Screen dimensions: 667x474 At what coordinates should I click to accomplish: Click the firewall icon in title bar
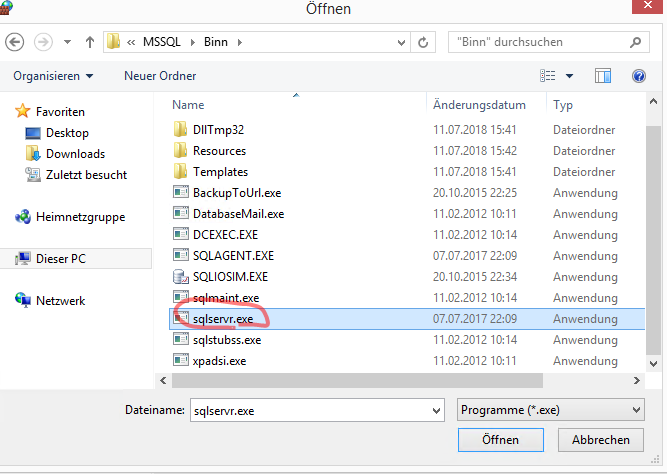(x=5, y=7)
